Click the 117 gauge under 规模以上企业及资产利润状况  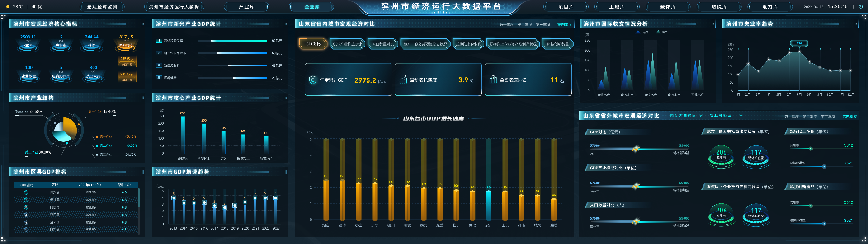click(x=756, y=214)
